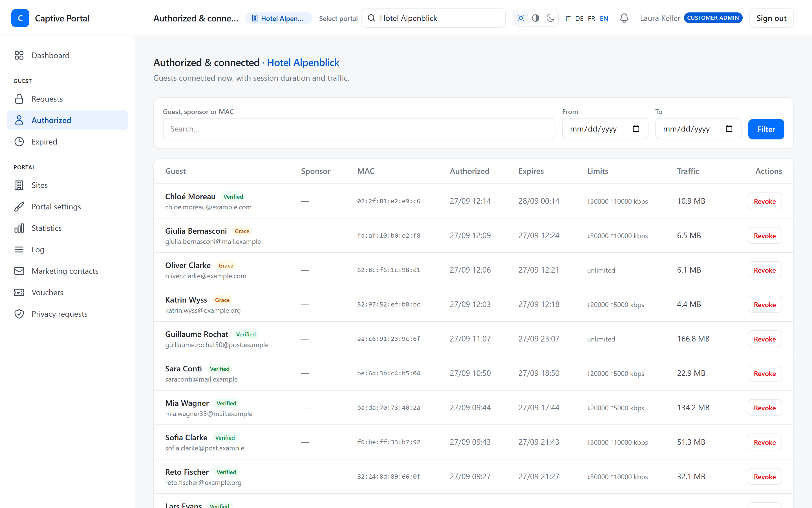Select the DE language option
Screen dimensions: 812x508
click(579, 18)
